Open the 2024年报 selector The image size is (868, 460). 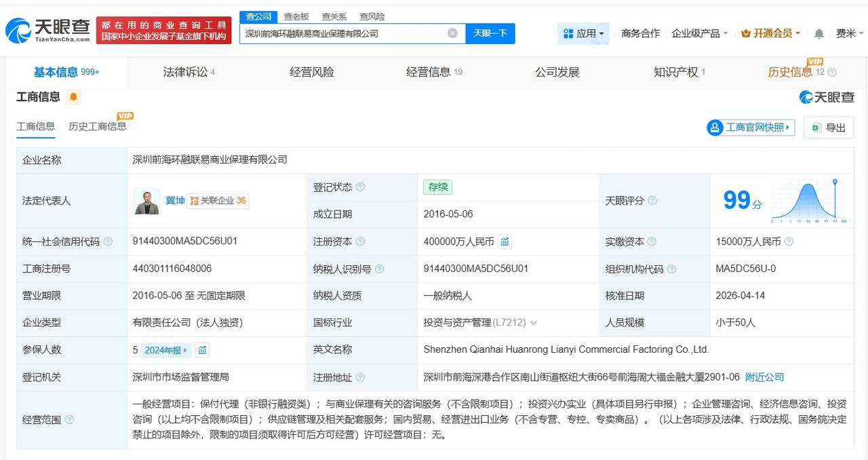pos(166,350)
